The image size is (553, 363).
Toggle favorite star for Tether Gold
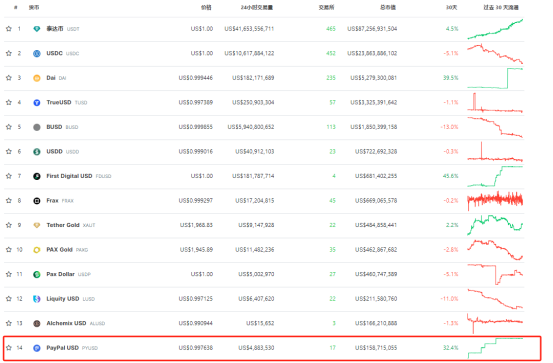(x=9, y=225)
